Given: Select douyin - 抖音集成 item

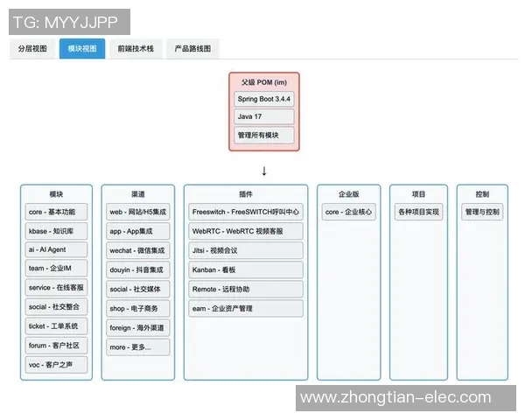Looking at the screenshot, I should pos(138,270).
